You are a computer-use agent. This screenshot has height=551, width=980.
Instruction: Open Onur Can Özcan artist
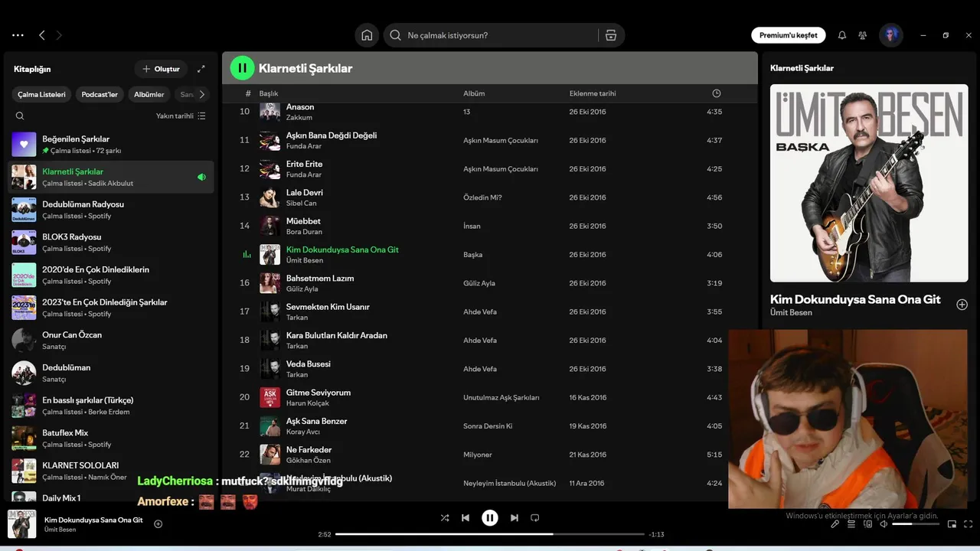(111, 340)
